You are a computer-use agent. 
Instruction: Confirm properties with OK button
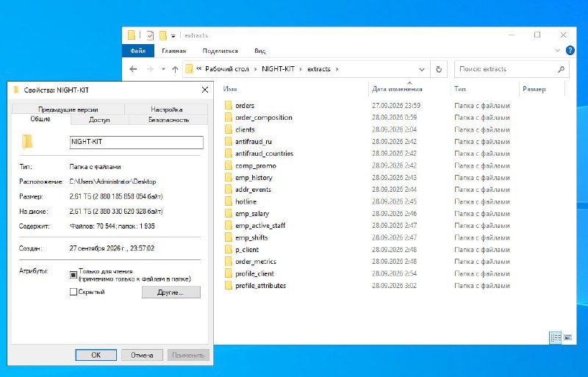click(96, 355)
